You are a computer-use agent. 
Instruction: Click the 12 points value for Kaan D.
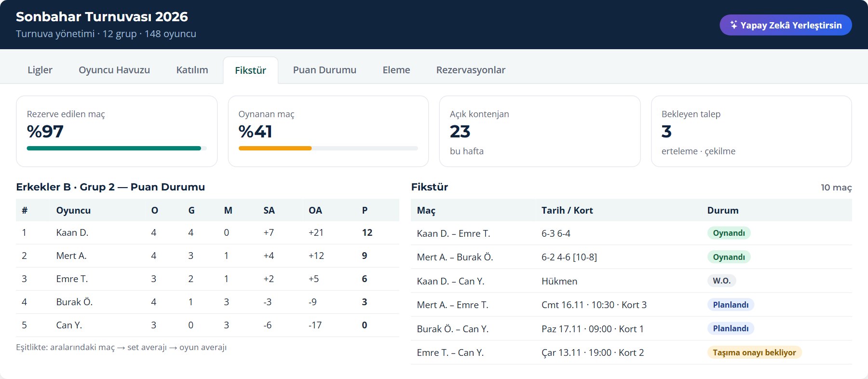point(367,232)
